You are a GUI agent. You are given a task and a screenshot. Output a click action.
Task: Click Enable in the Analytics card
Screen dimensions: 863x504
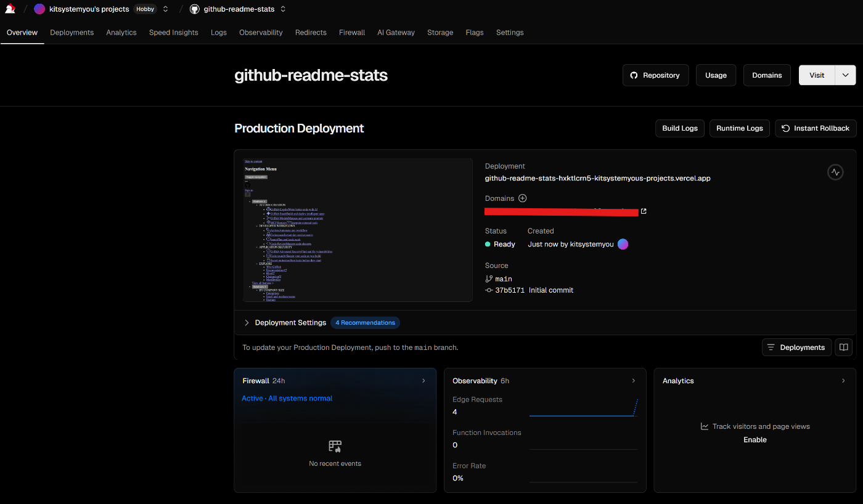[755, 440]
